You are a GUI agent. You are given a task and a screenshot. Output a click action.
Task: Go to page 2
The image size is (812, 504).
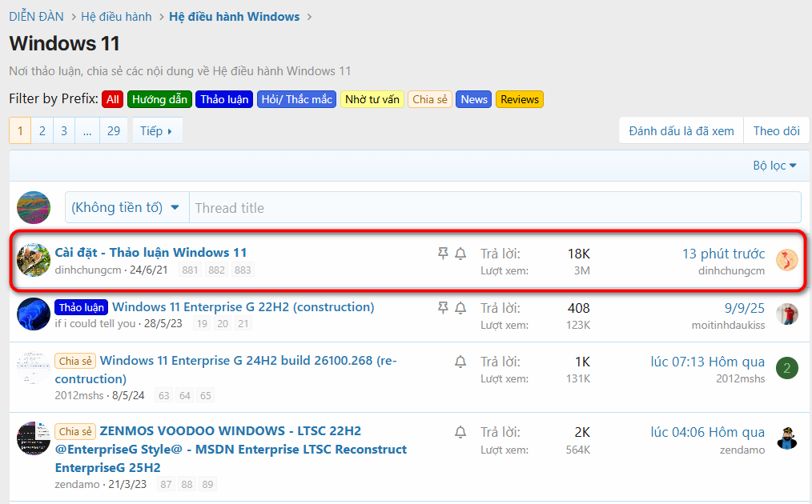[x=42, y=131]
